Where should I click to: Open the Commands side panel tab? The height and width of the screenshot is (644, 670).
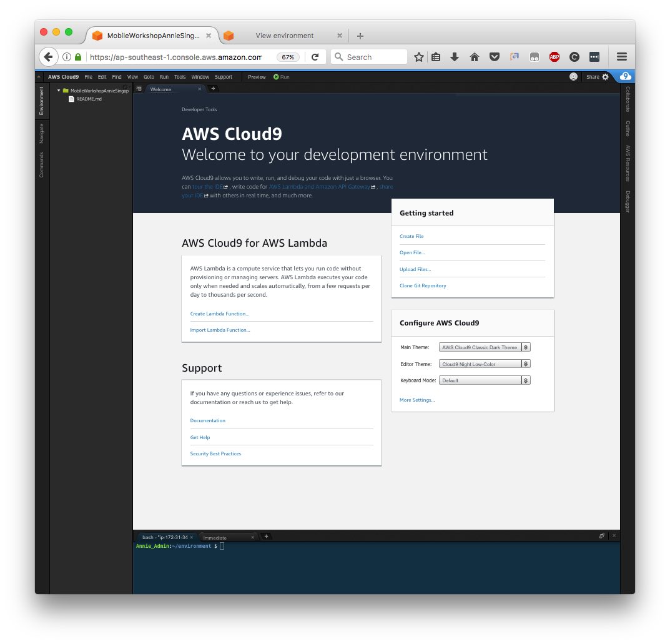(41, 164)
